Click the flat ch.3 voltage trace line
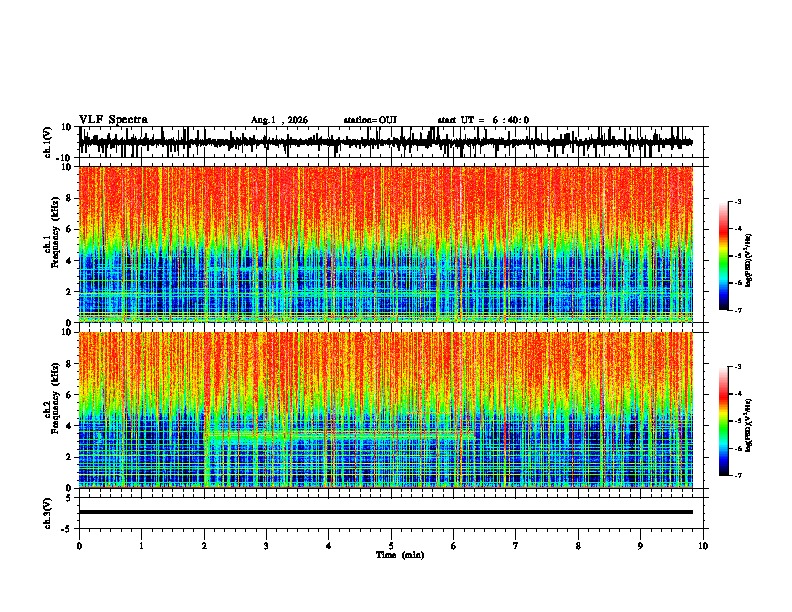This screenshot has height=612, width=792. tap(386, 512)
